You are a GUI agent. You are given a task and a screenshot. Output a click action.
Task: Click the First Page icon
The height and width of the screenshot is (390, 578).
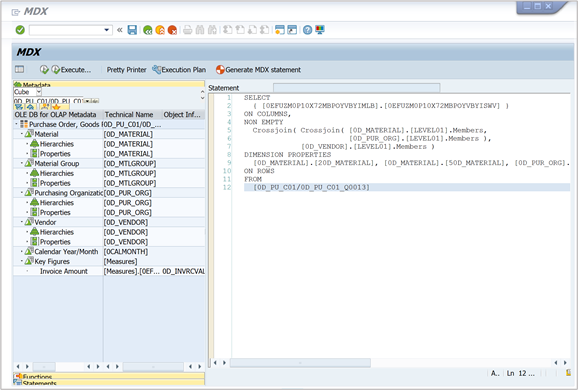tap(227, 30)
